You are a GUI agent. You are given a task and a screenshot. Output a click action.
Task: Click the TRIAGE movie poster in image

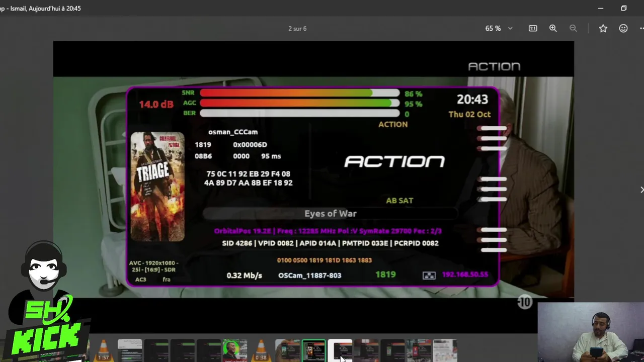pos(157,187)
